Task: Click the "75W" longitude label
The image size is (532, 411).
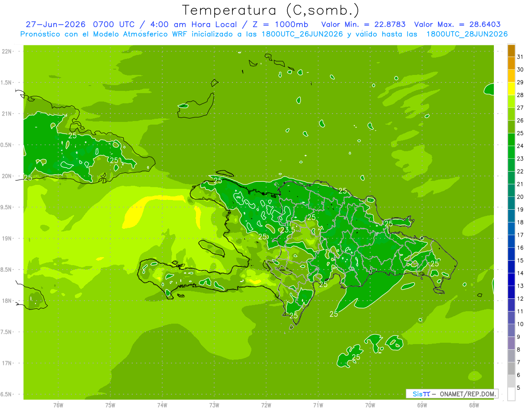Action: tap(110, 405)
